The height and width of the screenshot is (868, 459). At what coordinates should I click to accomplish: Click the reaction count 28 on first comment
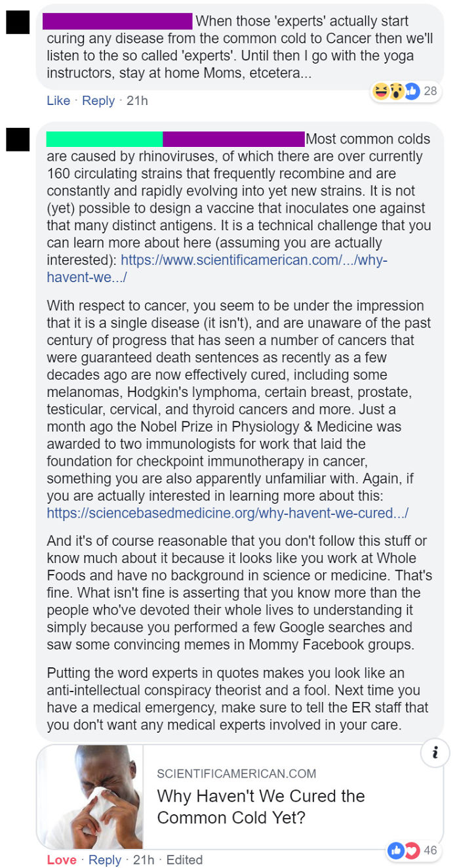(430, 92)
